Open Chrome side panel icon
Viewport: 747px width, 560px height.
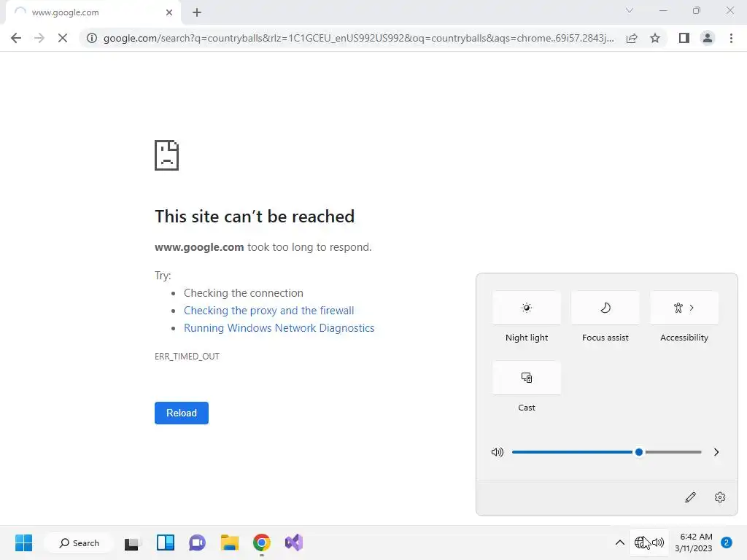click(x=684, y=38)
